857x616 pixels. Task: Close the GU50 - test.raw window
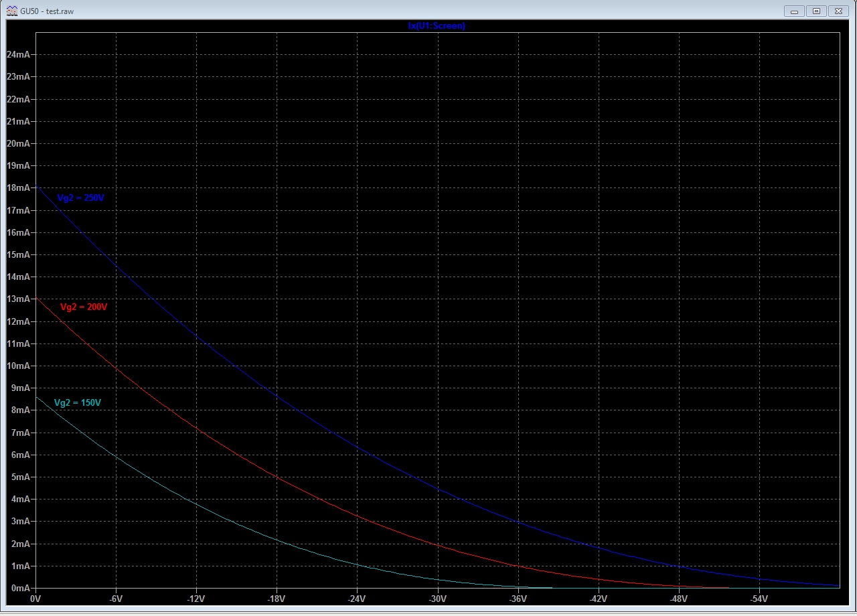click(x=838, y=11)
